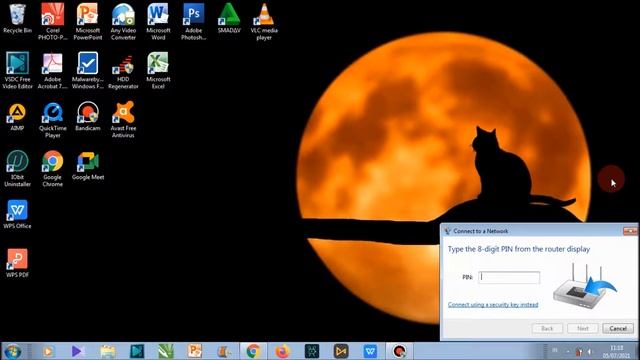Select the Adobe Photoshop desktop shortcut
640x360 pixels.
point(193,21)
